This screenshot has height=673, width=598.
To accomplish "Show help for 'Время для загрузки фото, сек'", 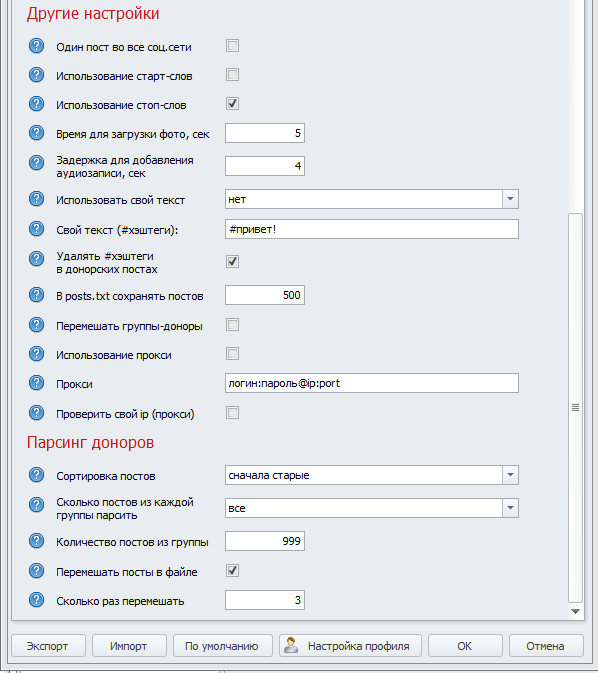I will 36,133.
